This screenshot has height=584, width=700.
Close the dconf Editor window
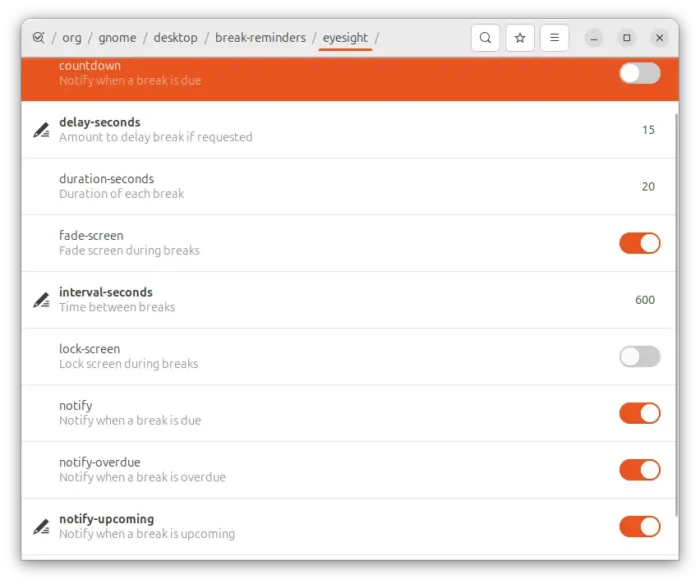[x=659, y=38]
